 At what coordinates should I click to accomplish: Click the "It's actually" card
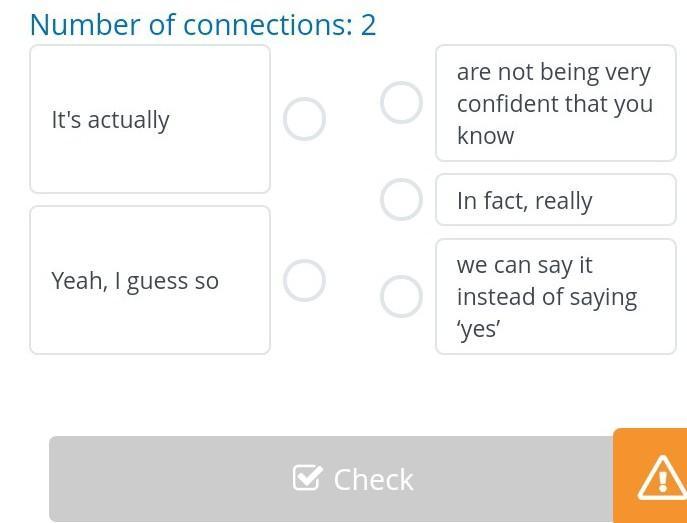pos(150,119)
